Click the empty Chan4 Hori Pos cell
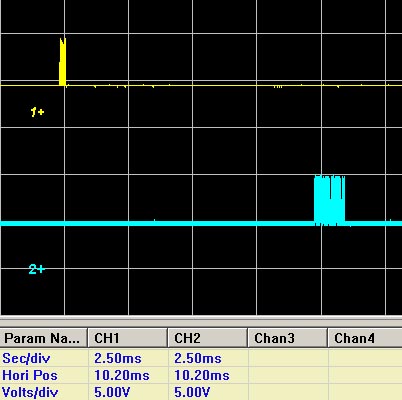Screen dimensions: 402x400 point(365,375)
